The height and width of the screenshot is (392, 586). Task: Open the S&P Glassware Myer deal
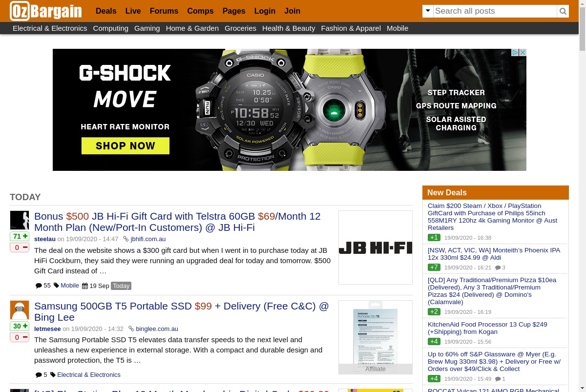click(494, 362)
